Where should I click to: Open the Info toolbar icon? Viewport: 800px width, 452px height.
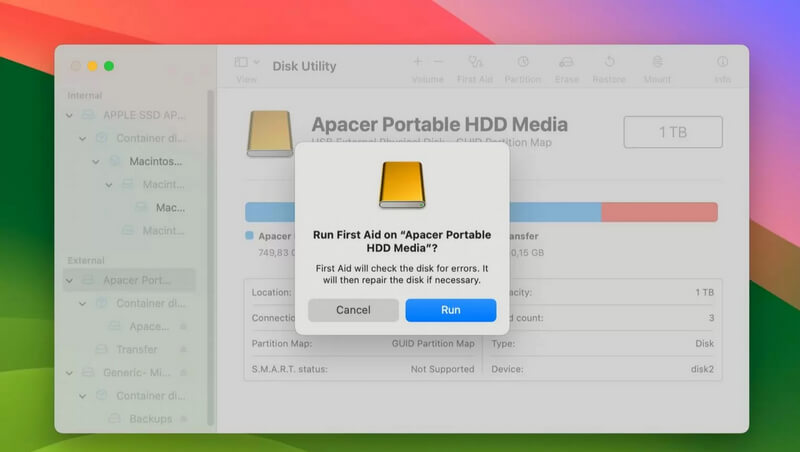click(x=722, y=63)
